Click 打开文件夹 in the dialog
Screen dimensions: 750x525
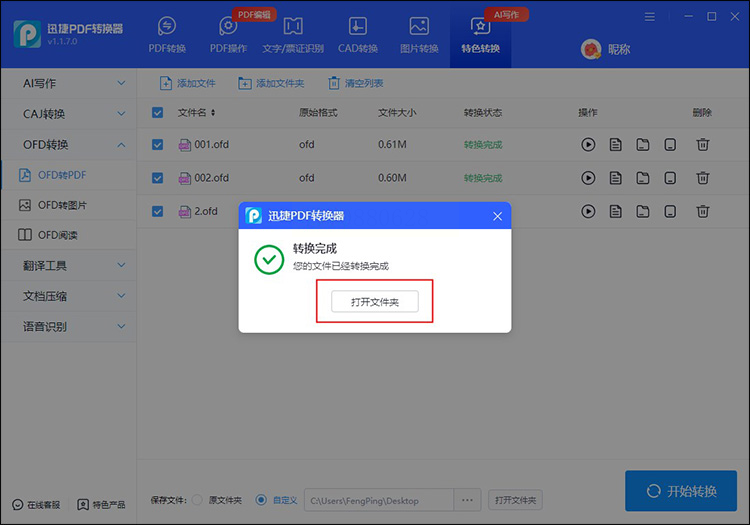[375, 302]
